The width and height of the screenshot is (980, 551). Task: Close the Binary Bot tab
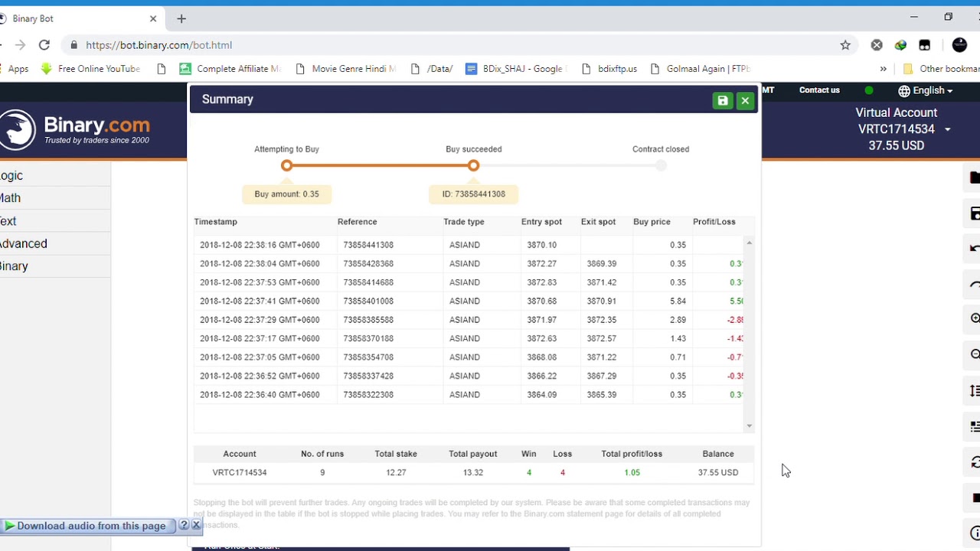[153, 18]
